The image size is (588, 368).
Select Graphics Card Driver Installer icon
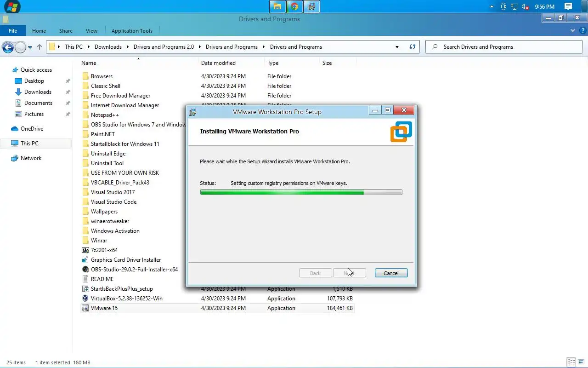point(85,260)
